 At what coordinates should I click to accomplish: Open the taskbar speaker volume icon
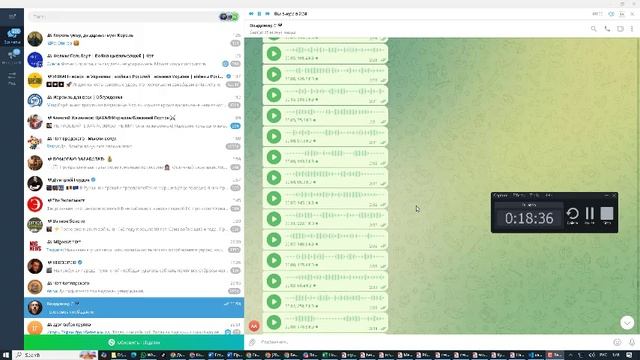pyautogui.click(x=592, y=355)
